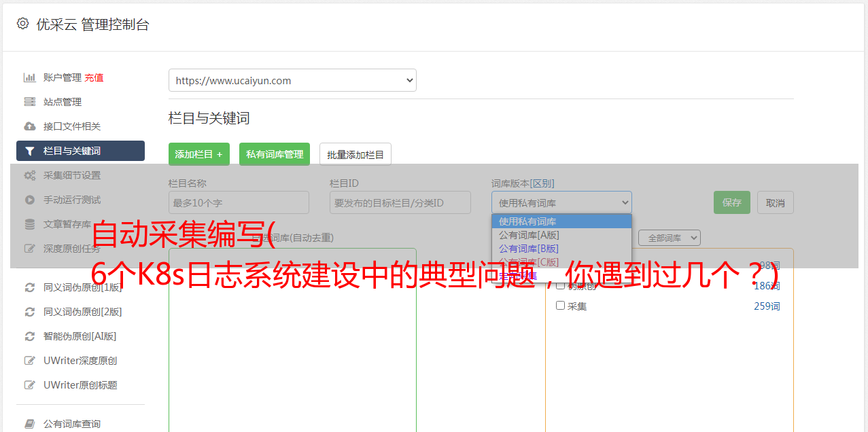Click the 私有词库管理 button
868x432 pixels.
(275, 154)
